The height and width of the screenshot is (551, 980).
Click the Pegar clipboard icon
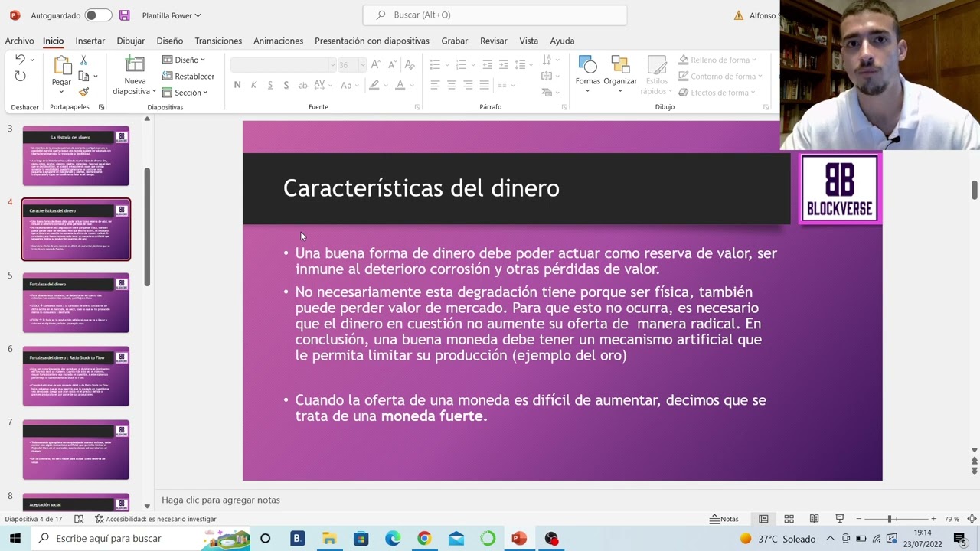click(x=61, y=66)
